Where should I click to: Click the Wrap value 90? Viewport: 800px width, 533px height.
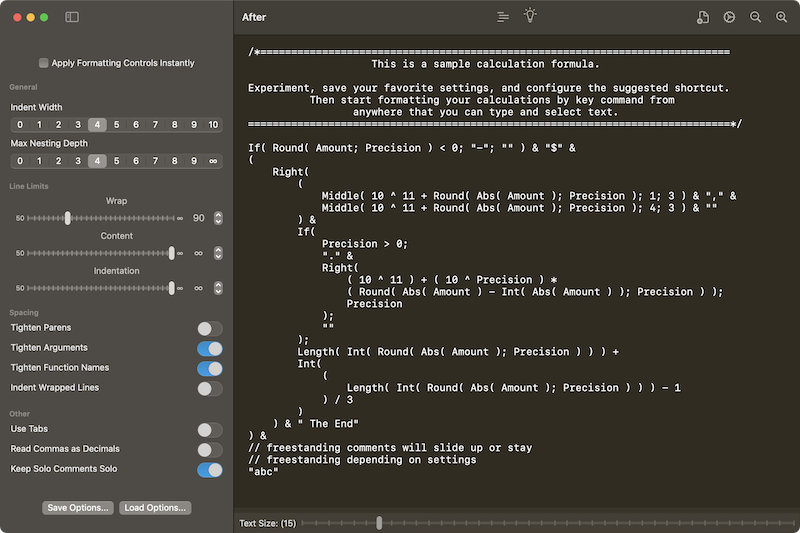click(x=198, y=218)
